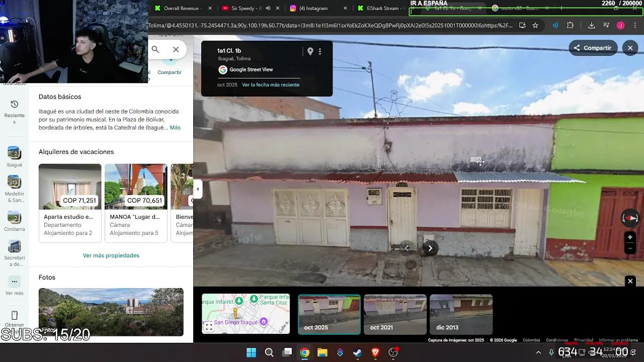Viewport: 644px width, 362px height.
Task: Open Steam from taskbar
Action: click(x=358, y=352)
